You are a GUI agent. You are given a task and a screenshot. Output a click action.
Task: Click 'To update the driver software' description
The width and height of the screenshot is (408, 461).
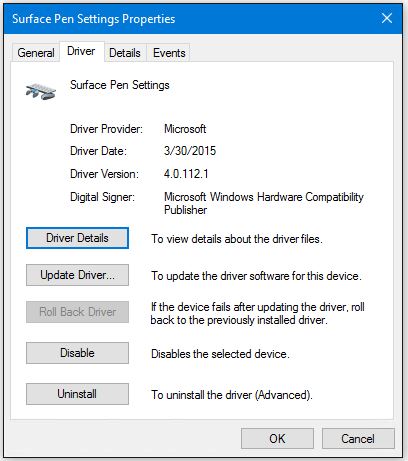pyautogui.click(x=256, y=276)
